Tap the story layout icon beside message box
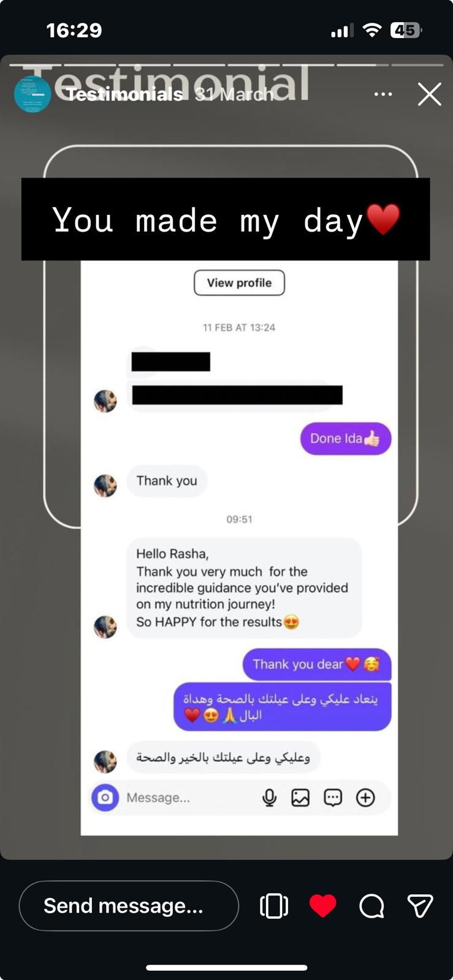 [x=274, y=906]
